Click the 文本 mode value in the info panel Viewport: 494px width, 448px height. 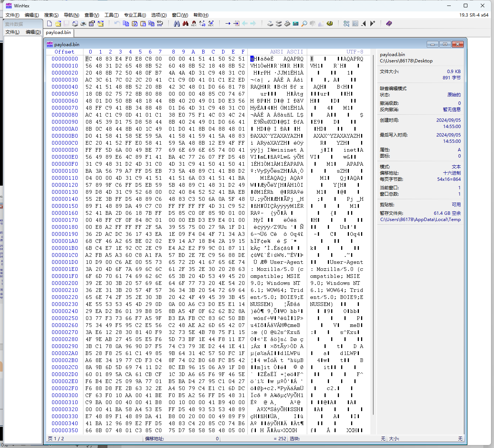point(456,167)
